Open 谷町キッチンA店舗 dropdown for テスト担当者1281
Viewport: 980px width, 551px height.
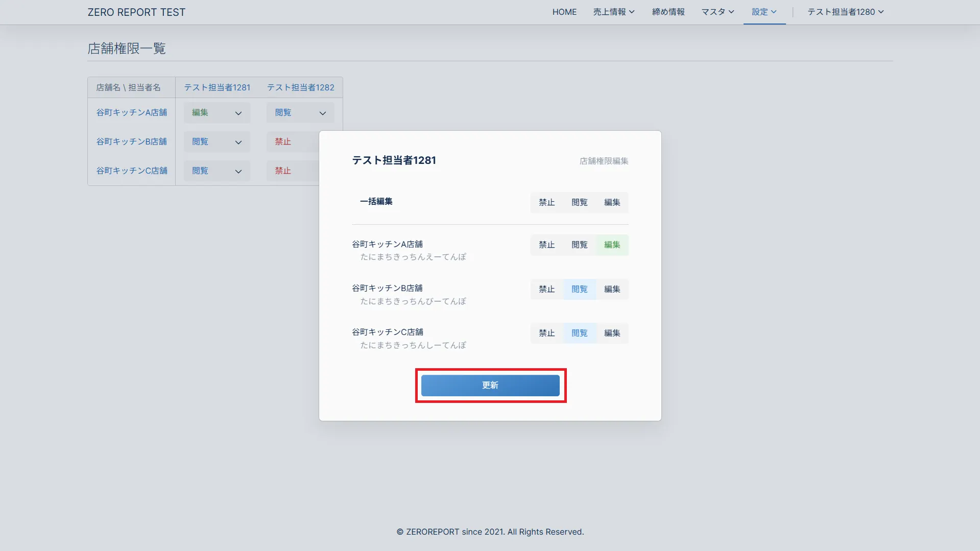click(217, 113)
